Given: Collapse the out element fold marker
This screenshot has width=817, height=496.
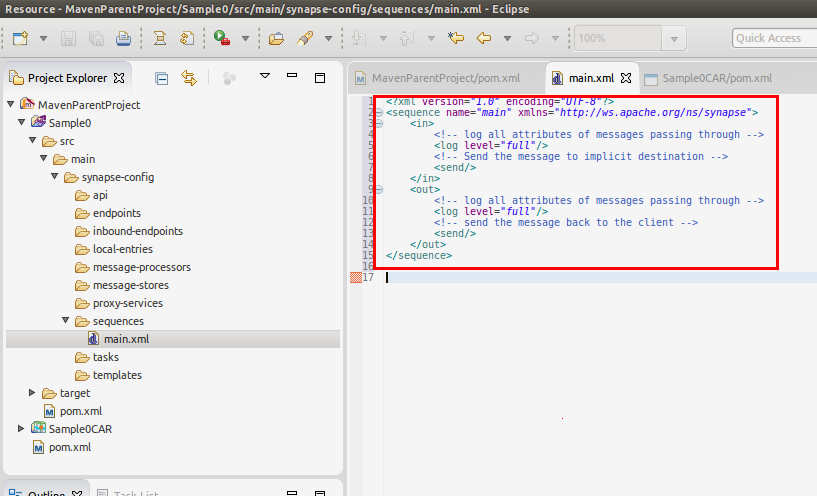Looking at the screenshot, I should pos(379,189).
